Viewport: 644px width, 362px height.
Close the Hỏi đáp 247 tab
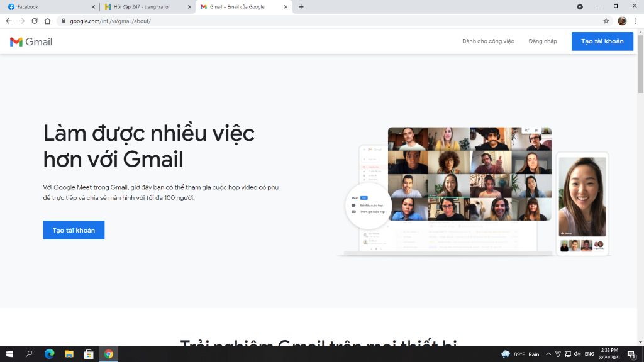pos(189,7)
